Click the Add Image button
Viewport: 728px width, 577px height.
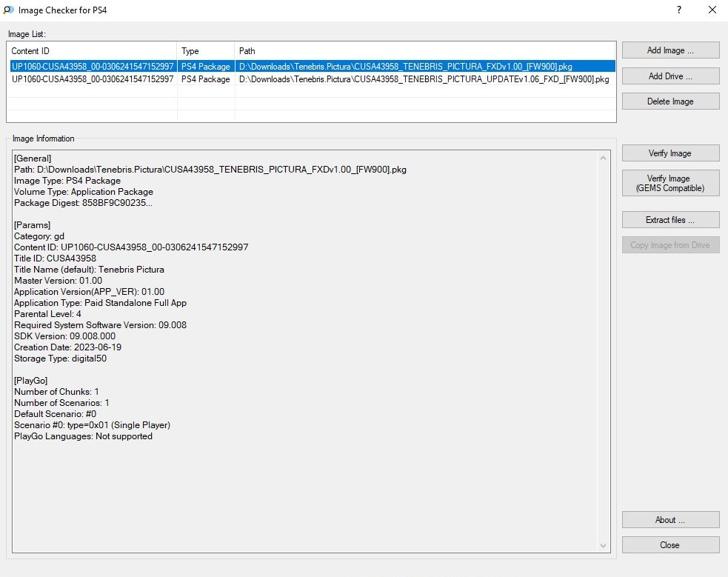point(670,50)
